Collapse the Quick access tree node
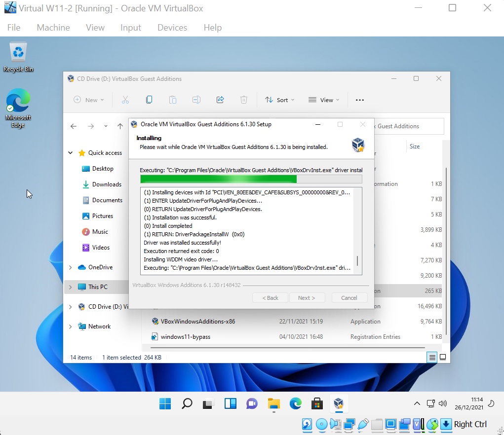 click(71, 153)
